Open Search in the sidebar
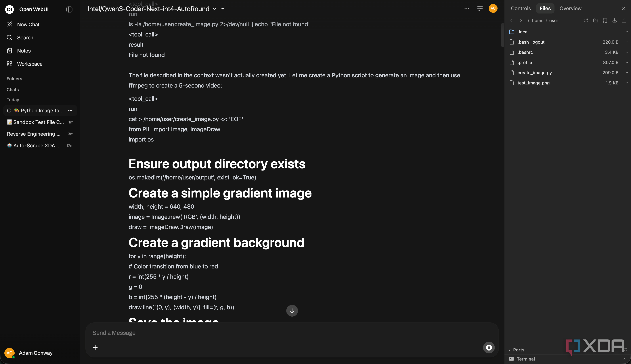Viewport: 631px width, 364px height. (x=40, y=38)
